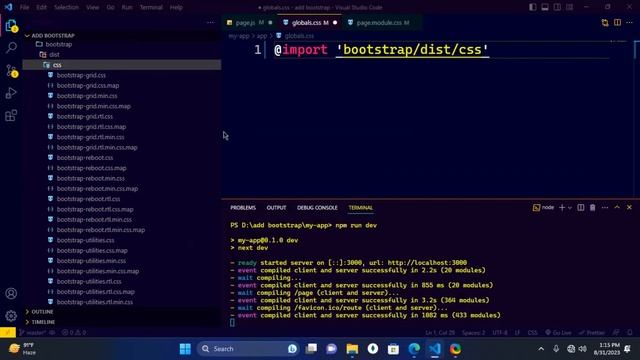Show the PROBLEMS panel tab
The image size is (640, 360).
tap(243, 208)
